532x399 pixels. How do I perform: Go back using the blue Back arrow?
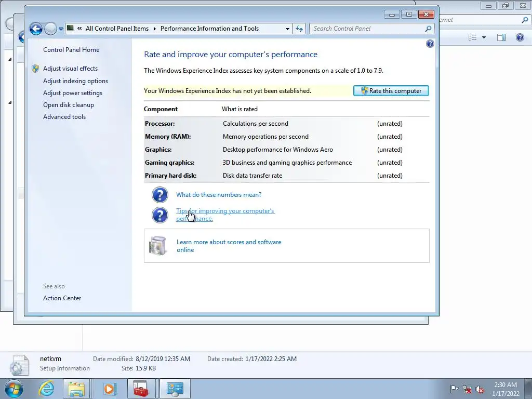coord(36,29)
